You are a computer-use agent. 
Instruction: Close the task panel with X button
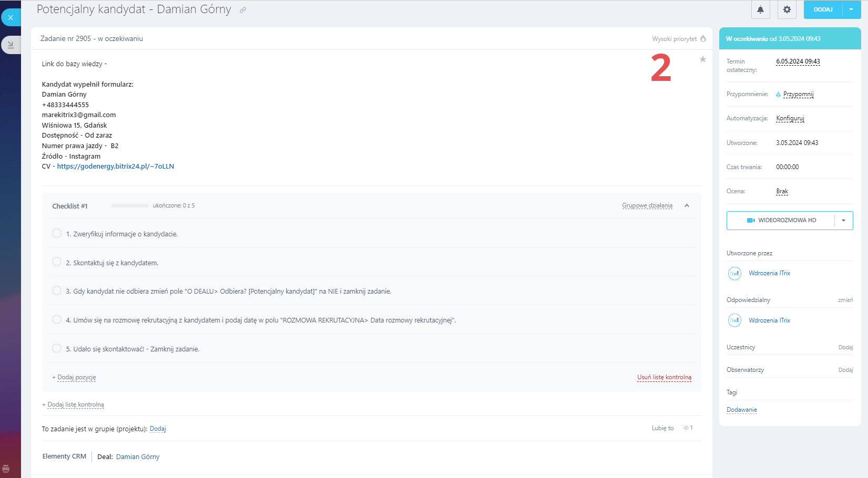tap(11, 17)
